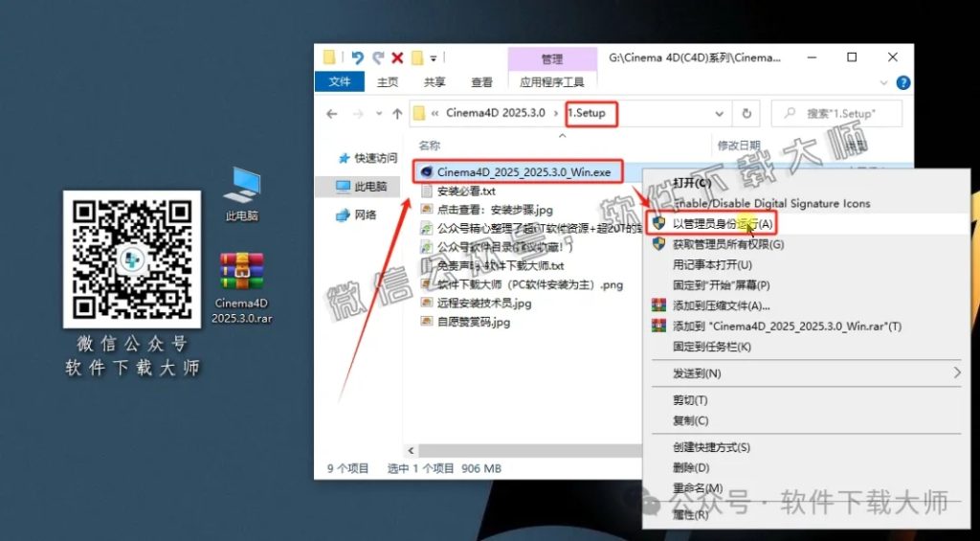
Task: Click the red delete X icon
Action: 397,58
